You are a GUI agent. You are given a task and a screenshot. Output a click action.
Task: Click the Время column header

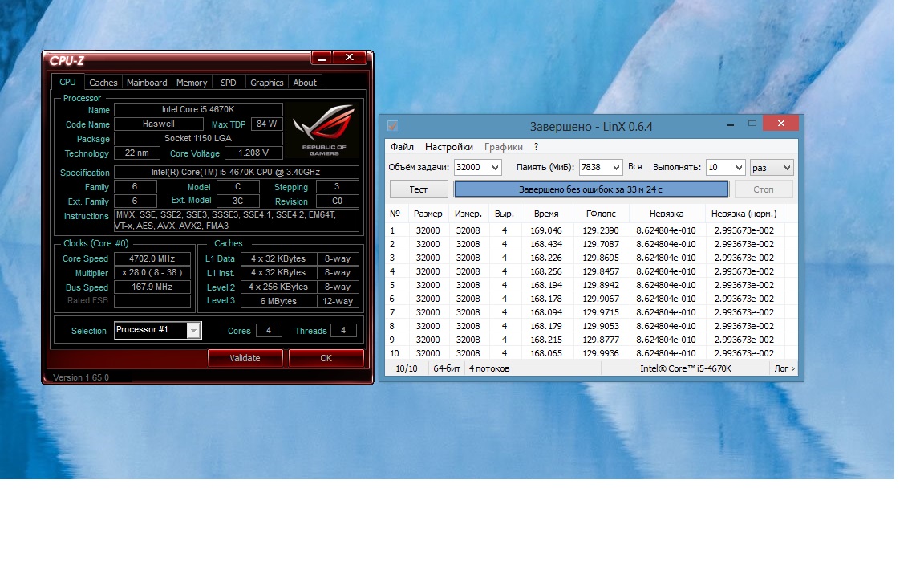click(546, 214)
